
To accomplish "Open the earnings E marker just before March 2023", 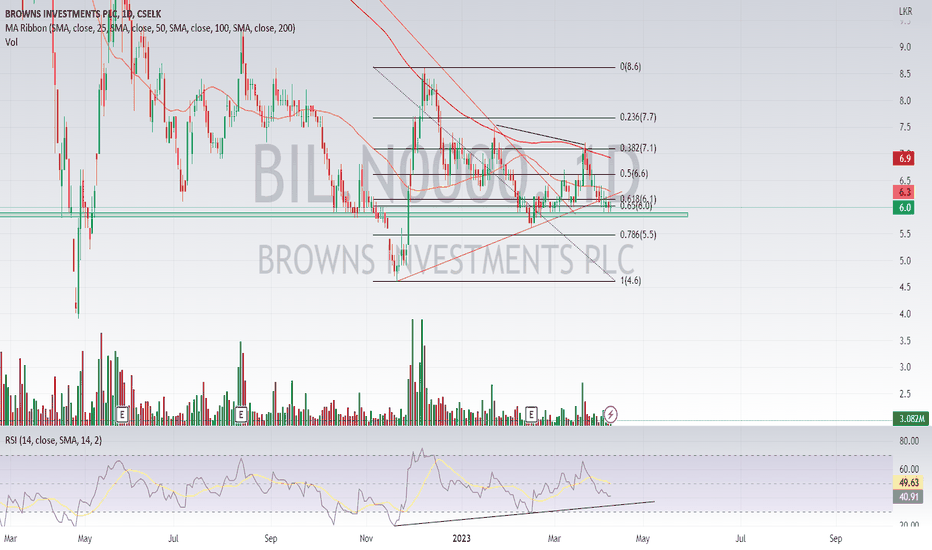I will tap(531, 414).
